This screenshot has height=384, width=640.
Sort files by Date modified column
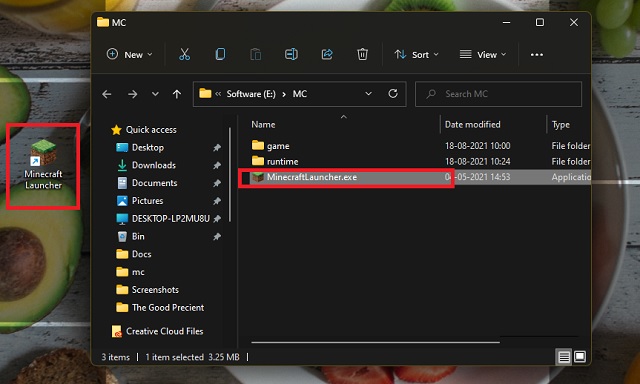pos(472,124)
